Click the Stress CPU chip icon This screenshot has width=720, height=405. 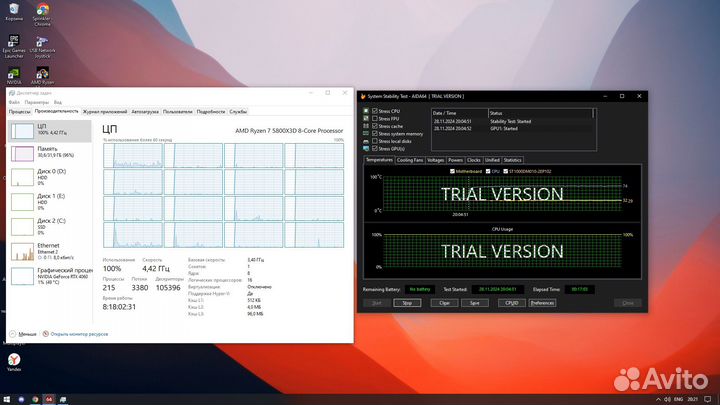pyautogui.click(x=366, y=111)
